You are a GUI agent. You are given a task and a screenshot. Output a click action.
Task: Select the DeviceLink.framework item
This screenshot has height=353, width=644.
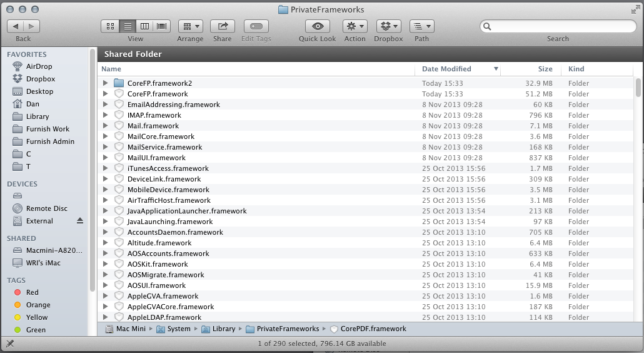pos(366,179)
